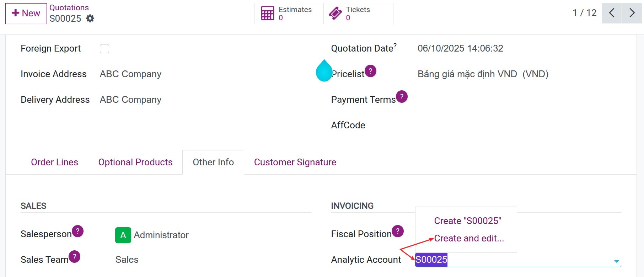Screen dimensions: 644x277
Task: Switch to the Order Lines tab
Action: pyautogui.click(x=54, y=162)
